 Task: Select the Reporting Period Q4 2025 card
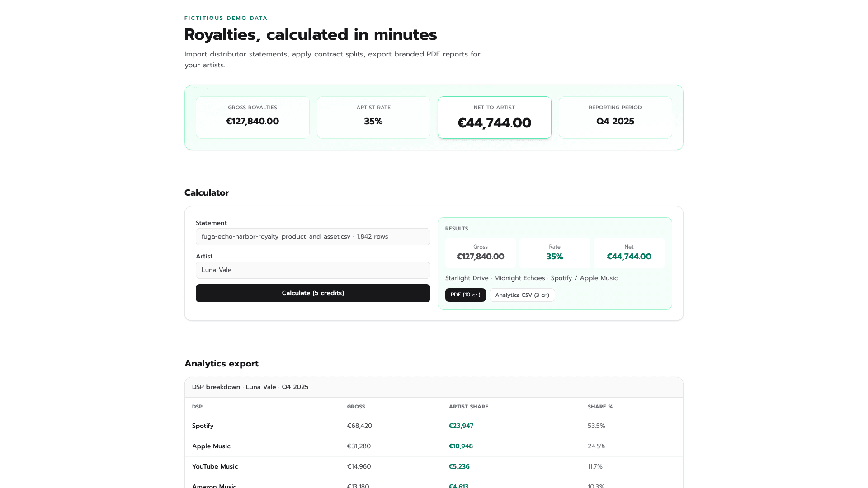coord(615,117)
